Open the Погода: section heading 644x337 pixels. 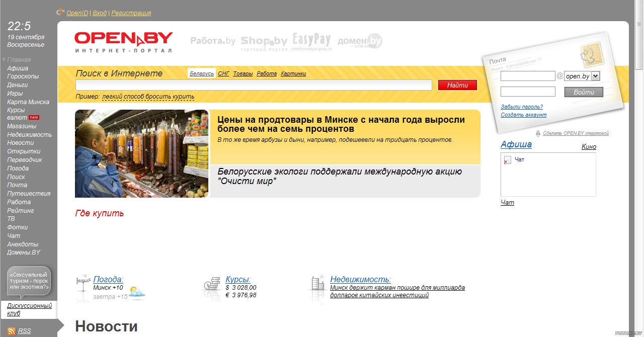coord(108,280)
